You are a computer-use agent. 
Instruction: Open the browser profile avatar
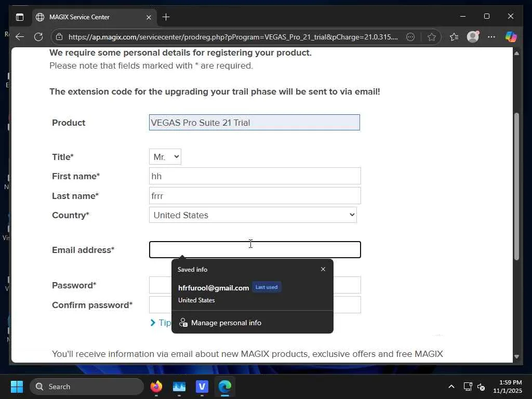473,37
